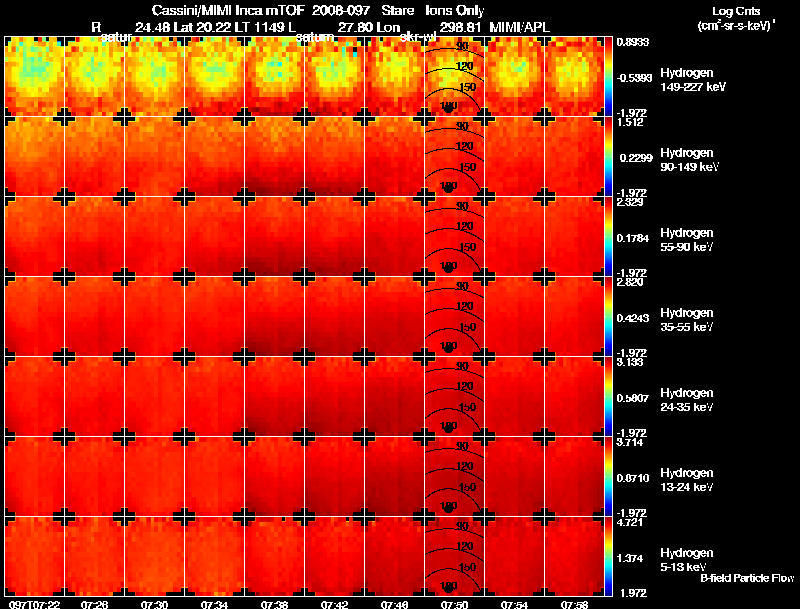Click the '2.329' color bar maximum value
800x609 pixels.
[630, 202]
